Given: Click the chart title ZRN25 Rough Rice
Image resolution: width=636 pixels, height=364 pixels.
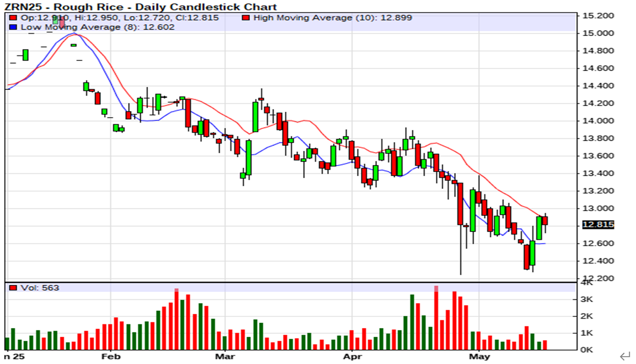Looking at the screenshot, I should click(140, 7).
